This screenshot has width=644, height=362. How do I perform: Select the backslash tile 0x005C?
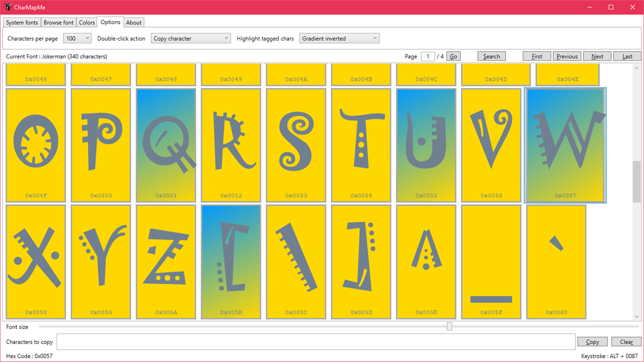coord(296,262)
